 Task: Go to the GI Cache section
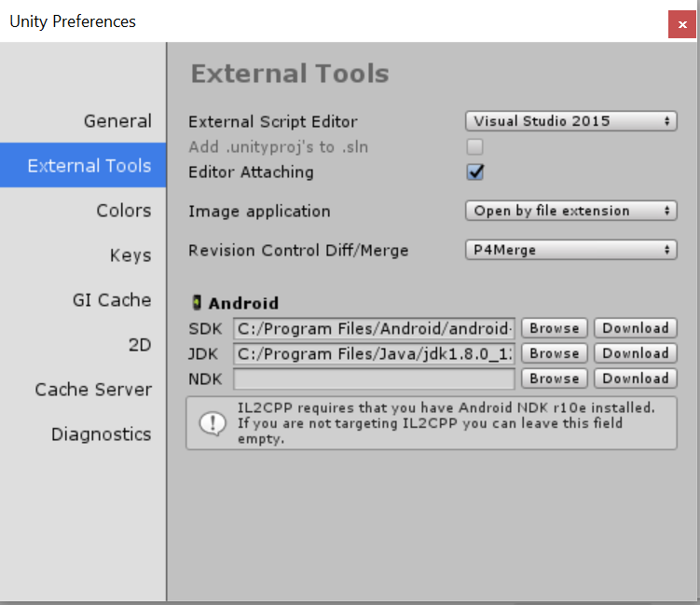point(112,300)
